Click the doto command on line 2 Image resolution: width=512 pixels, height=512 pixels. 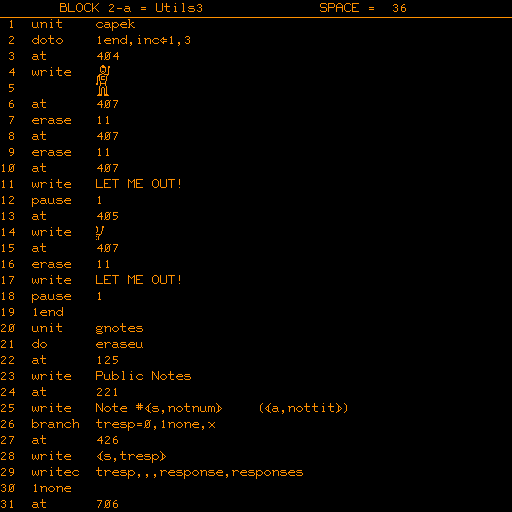(x=47, y=40)
